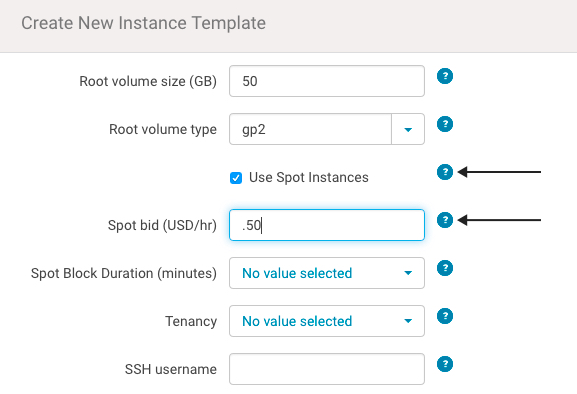Click the Spot bid (USD/hr) label

pos(162,225)
